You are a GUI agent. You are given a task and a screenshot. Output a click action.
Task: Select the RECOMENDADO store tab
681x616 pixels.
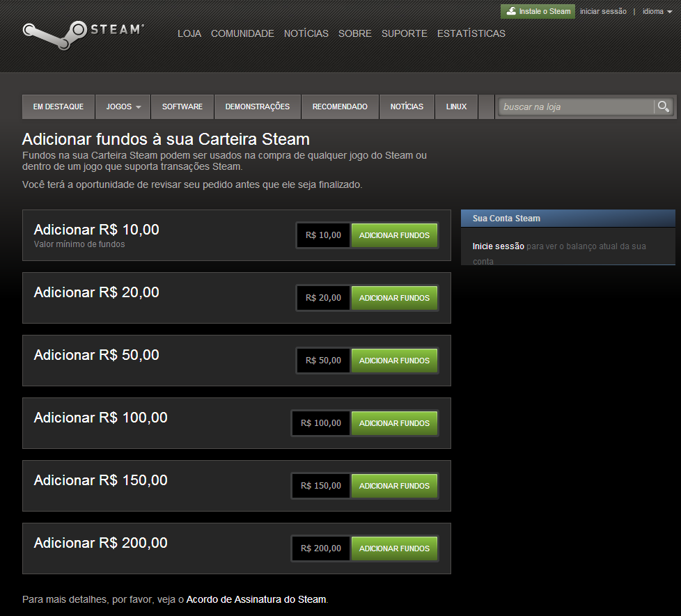tap(340, 106)
